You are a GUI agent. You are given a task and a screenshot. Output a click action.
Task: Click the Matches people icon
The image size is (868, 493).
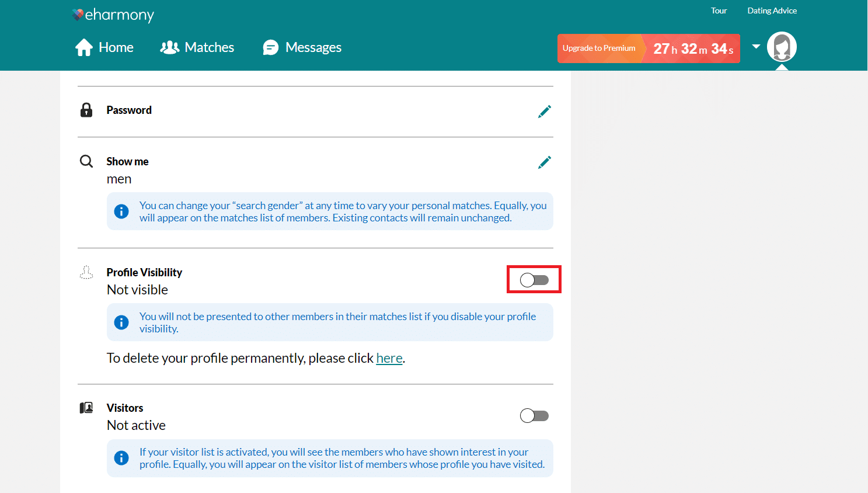coord(169,47)
